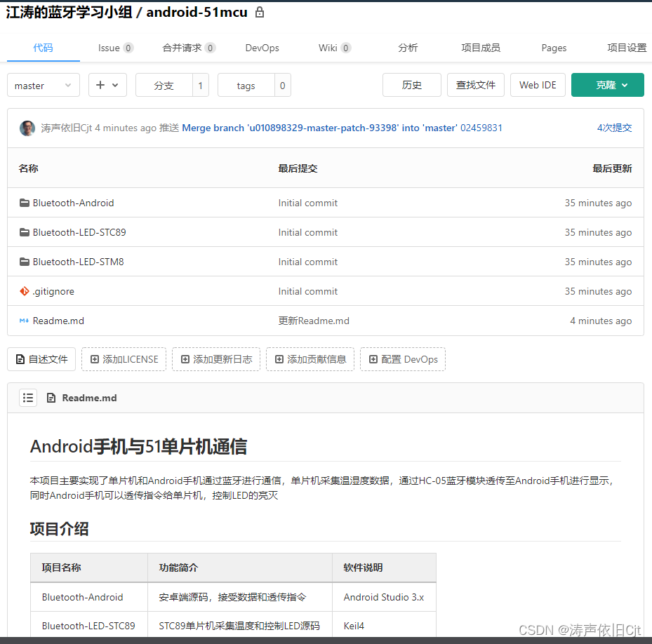Open the master branch dropdown
652x644 pixels.
(x=44, y=85)
